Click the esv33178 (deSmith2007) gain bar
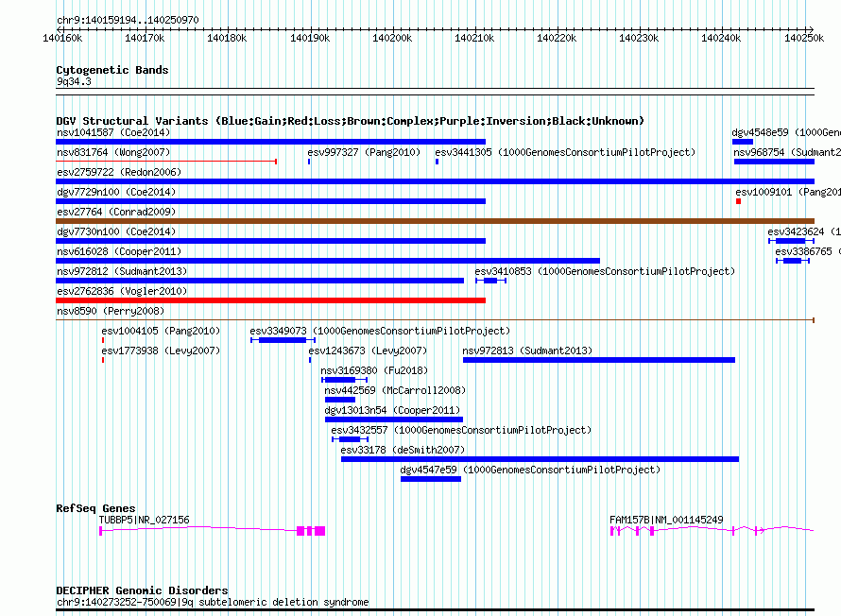The image size is (841, 616). (541, 459)
